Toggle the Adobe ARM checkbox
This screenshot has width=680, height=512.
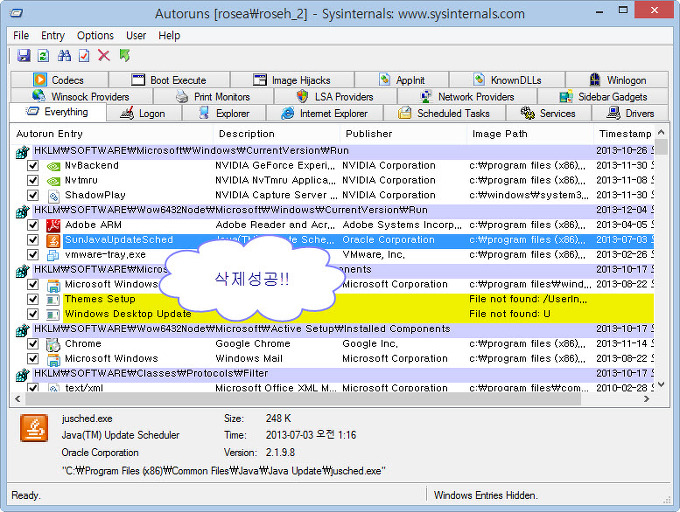33,225
